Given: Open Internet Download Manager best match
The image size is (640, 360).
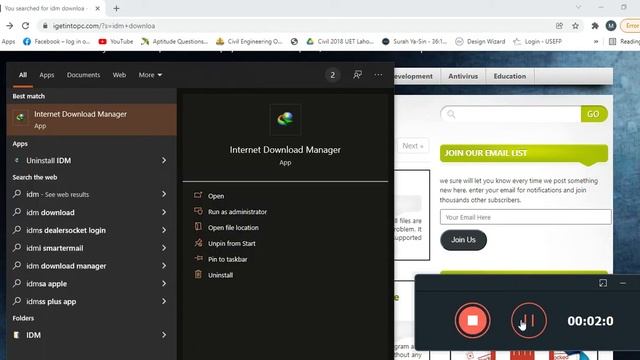Looking at the screenshot, I should point(91,119).
